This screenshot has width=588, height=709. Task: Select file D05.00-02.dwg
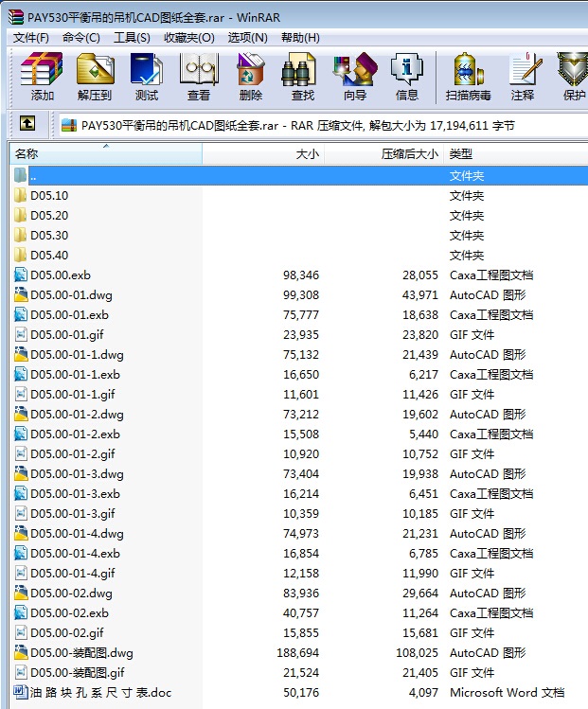point(71,594)
